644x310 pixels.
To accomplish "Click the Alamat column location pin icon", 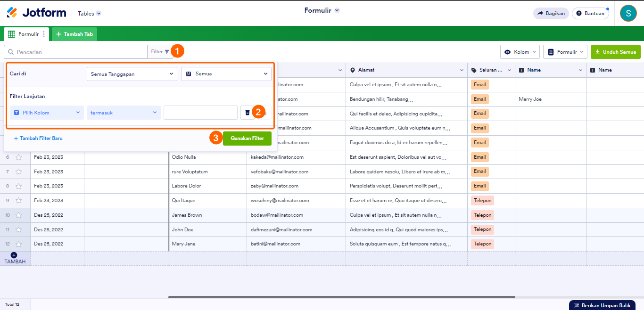I will [353, 70].
